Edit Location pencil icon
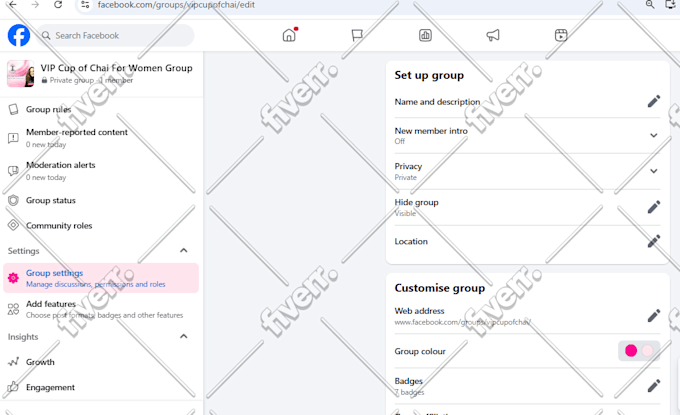 point(654,241)
